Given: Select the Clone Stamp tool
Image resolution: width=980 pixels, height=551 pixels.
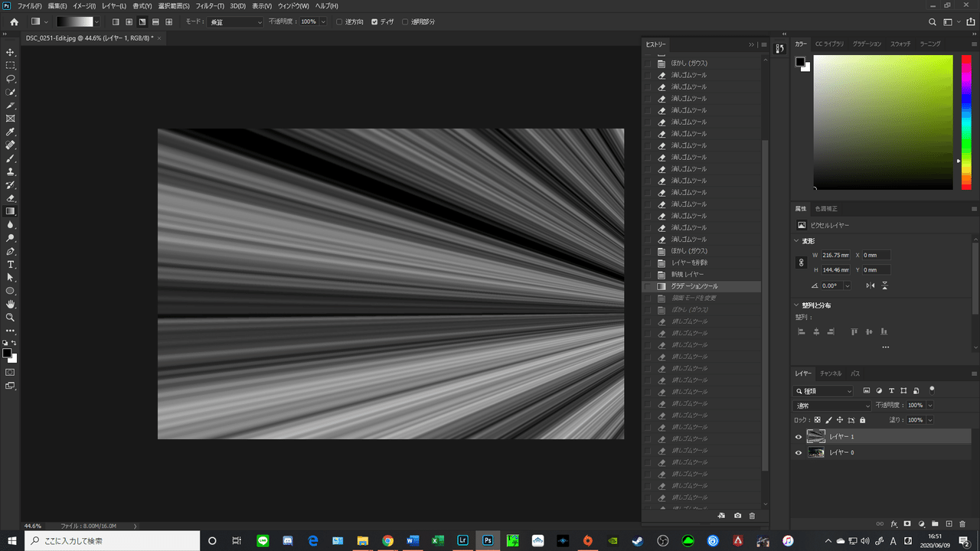Looking at the screenshot, I should [11, 172].
